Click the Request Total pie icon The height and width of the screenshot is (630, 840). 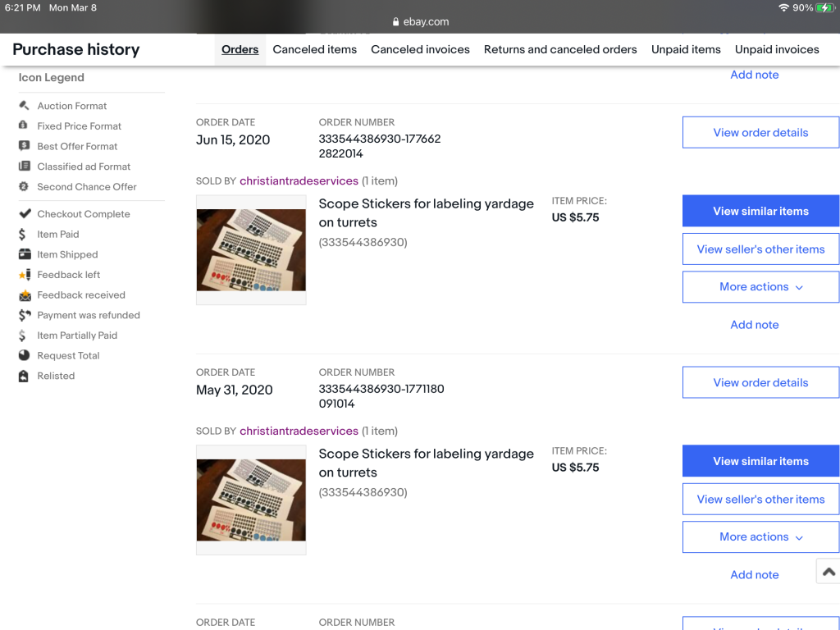tap(24, 355)
